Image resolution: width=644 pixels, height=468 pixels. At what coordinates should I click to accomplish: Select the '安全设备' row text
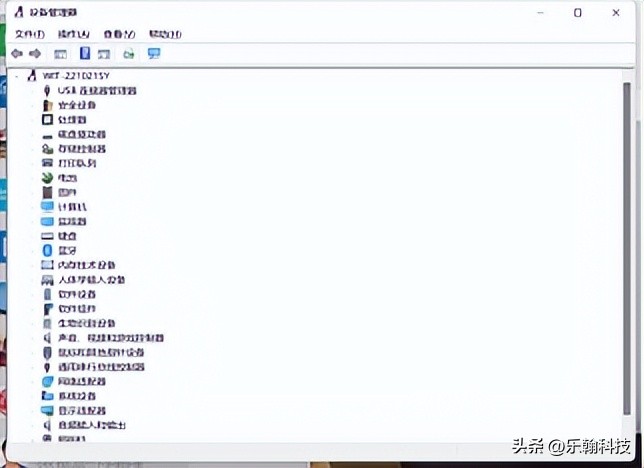(x=77, y=105)
